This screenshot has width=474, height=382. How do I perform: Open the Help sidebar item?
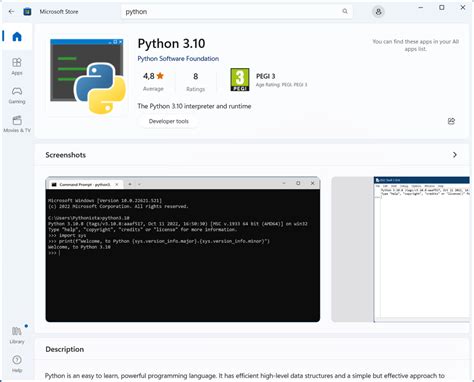(17, 364)
